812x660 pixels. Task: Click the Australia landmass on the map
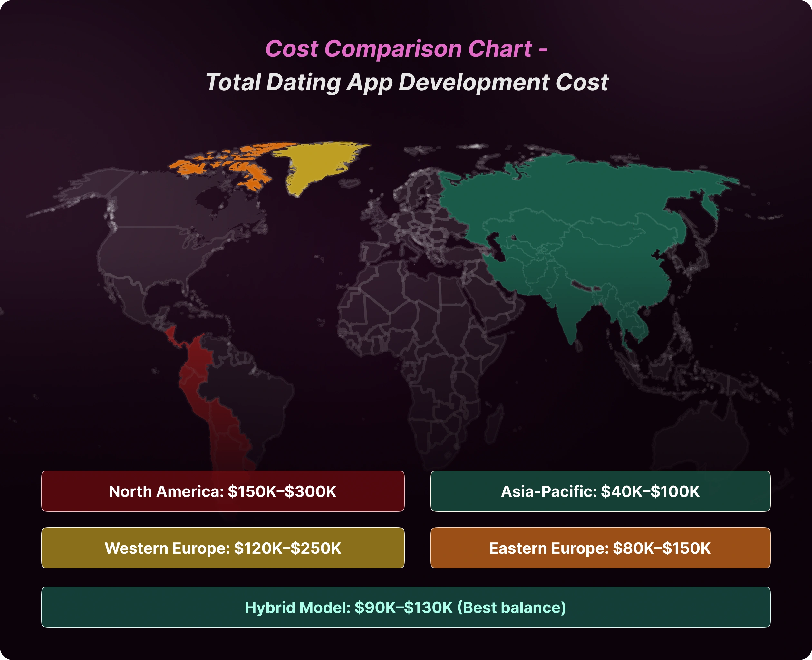click(x=700, y=437)
